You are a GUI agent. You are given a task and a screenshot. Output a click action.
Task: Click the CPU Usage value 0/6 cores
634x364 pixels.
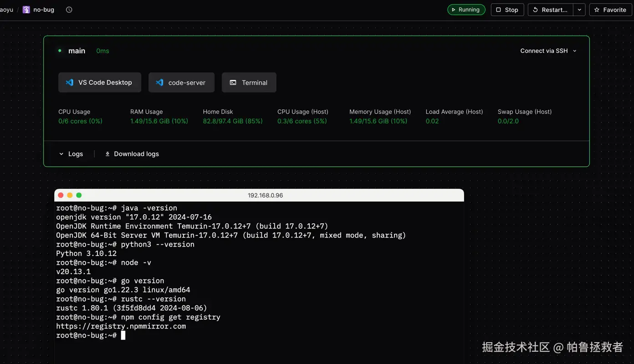[80, 121]
